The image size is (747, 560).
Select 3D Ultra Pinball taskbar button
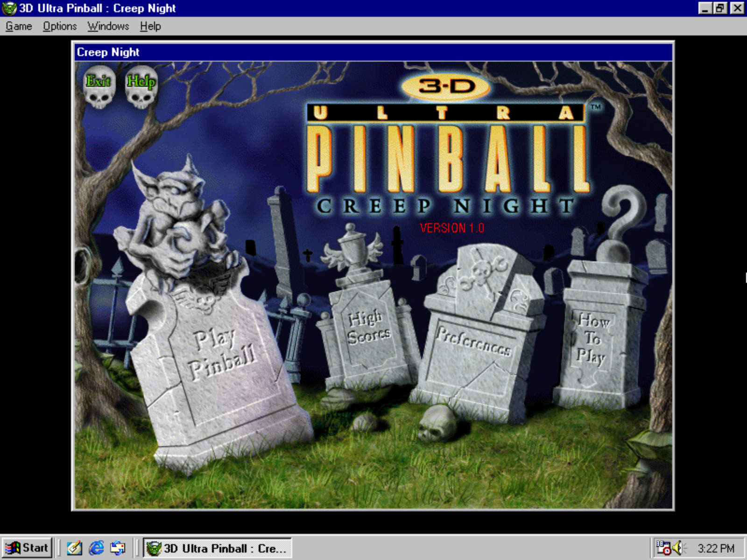[217, 548]
